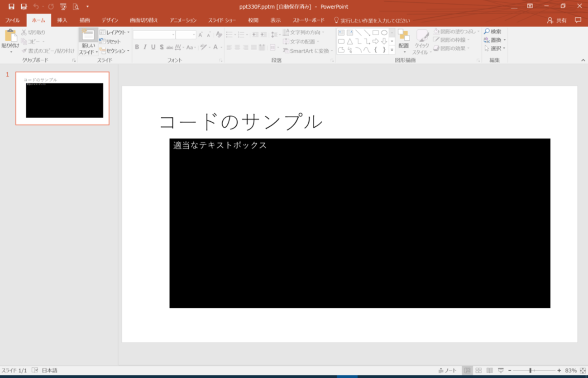Click the zoom slider handle
The width and height of the screenshot is (588, 378).
[x=530, y=370]
